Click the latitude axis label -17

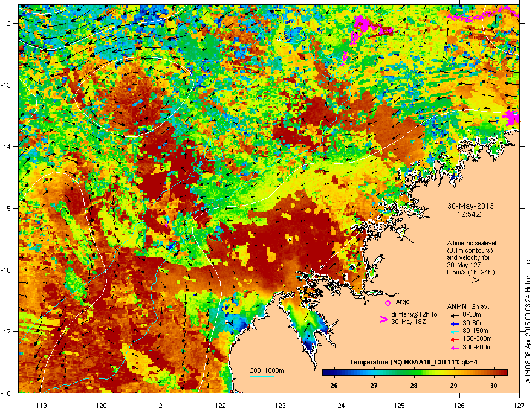coord(7,331)
